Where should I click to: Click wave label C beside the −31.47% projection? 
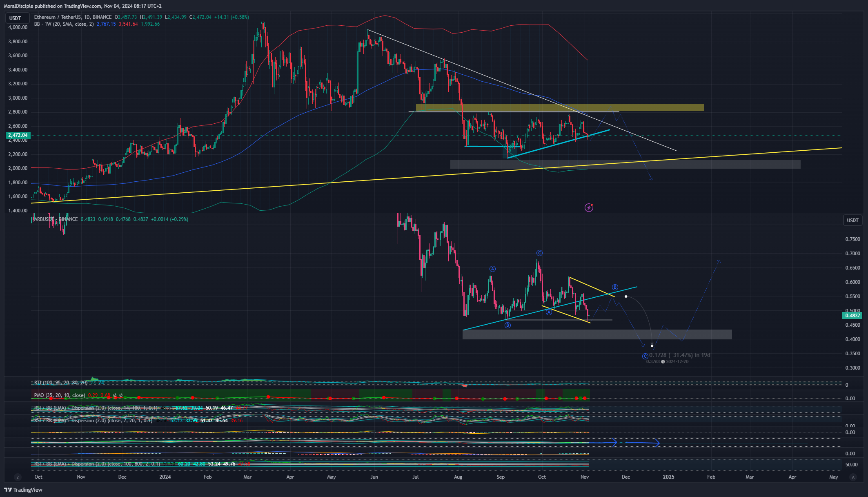[645, 356]
